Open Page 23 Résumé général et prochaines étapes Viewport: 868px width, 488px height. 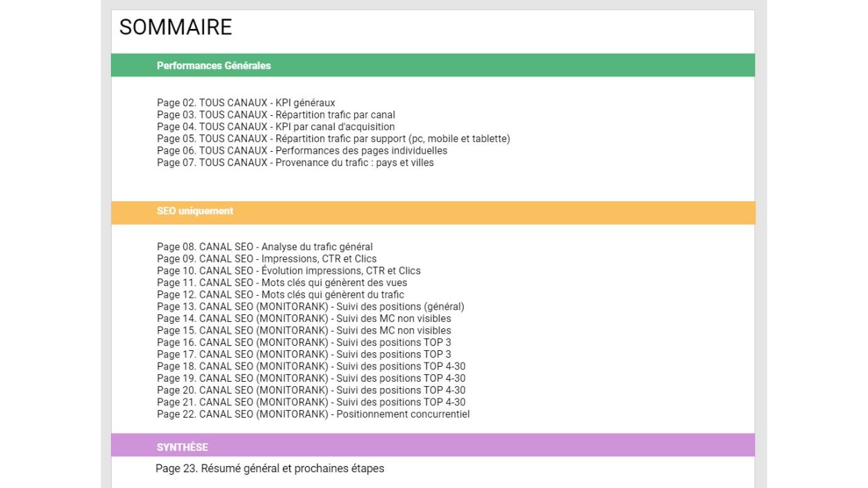[x=270, y=469]
